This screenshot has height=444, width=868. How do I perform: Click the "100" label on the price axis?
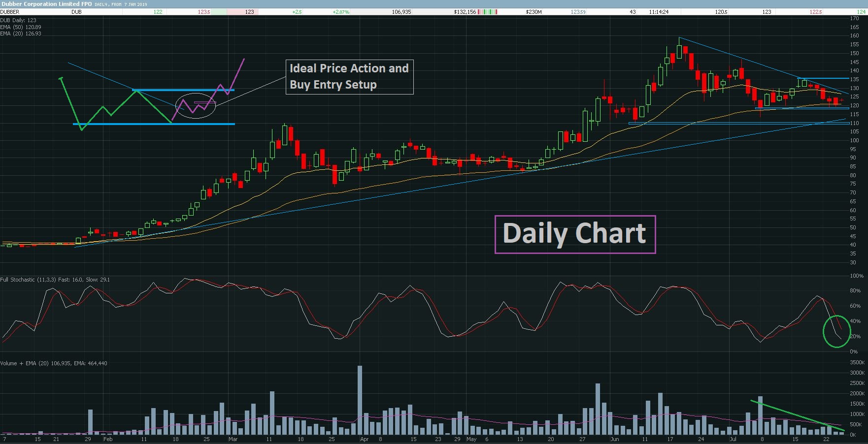(x=854, y=140)
